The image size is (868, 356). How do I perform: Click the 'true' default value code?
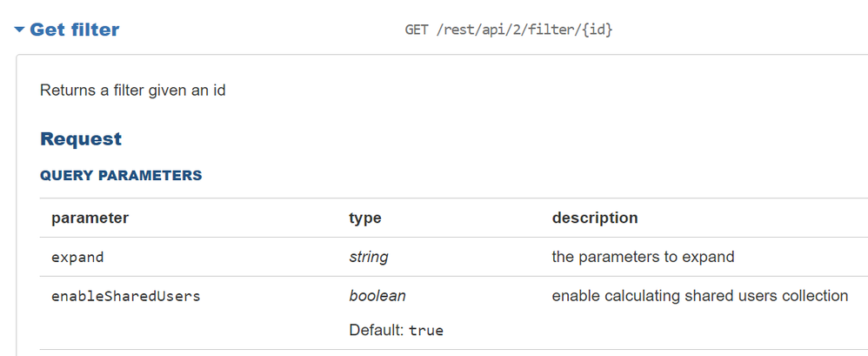point(426,331)
